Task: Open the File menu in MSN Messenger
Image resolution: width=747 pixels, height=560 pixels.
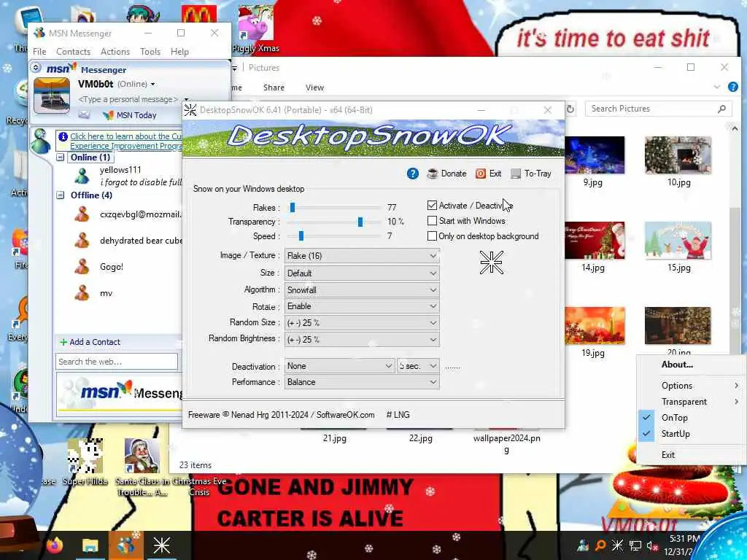Action: (x=39, y=52)
